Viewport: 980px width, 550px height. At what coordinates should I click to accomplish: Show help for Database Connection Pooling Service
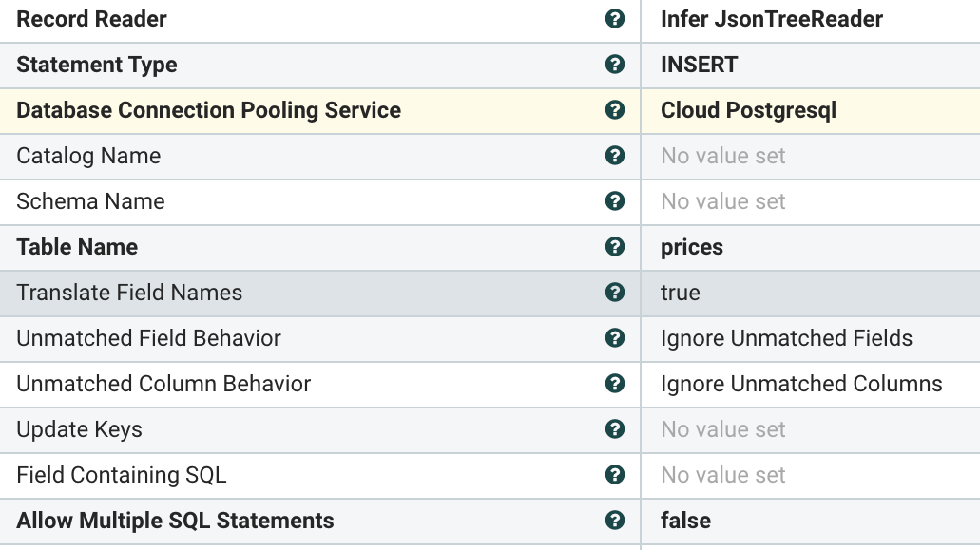click(615, 110)
